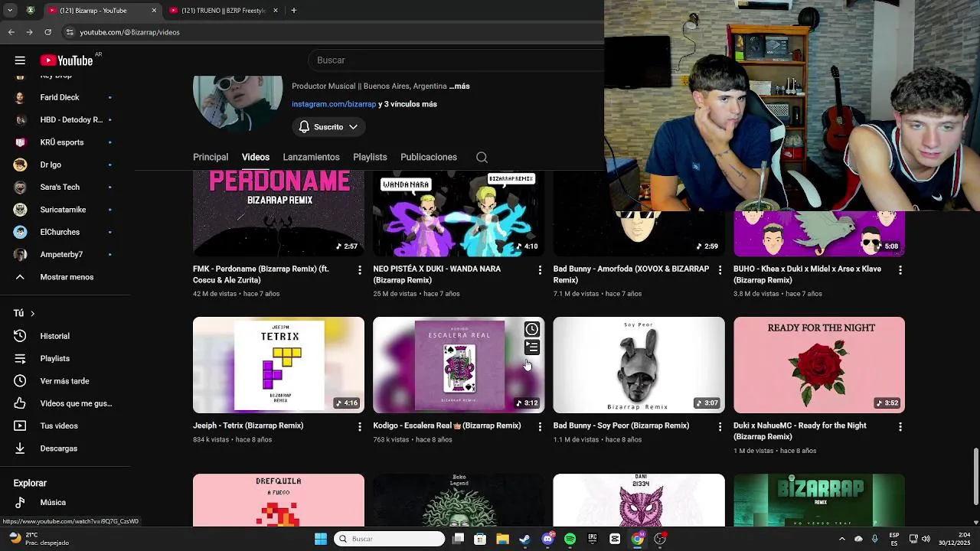Viewport: 980px width, 551px height.
Task: Open the Windows Start menu
Action: coord(321,539)
